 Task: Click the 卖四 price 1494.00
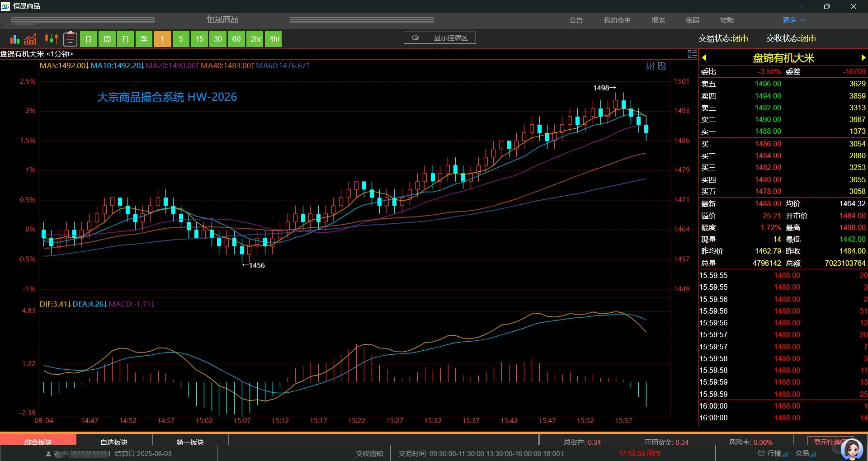[x=768, y=96]
